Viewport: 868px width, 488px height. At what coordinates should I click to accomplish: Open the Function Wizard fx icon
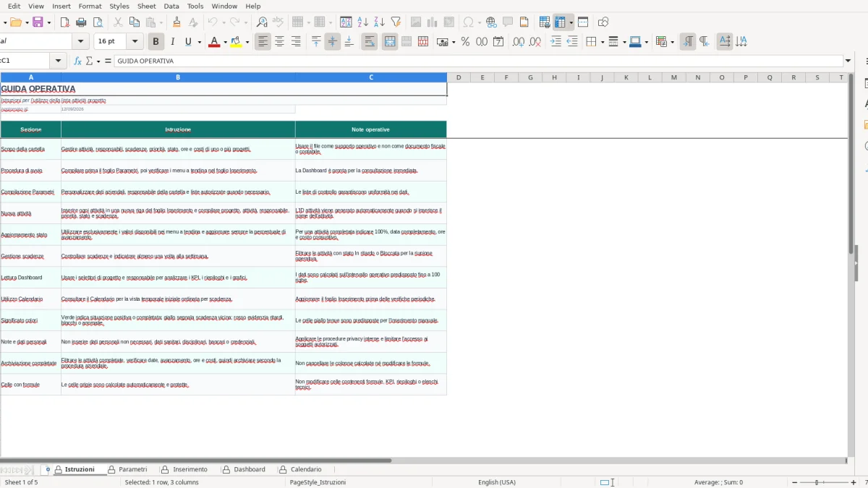(x=78, y=61)
